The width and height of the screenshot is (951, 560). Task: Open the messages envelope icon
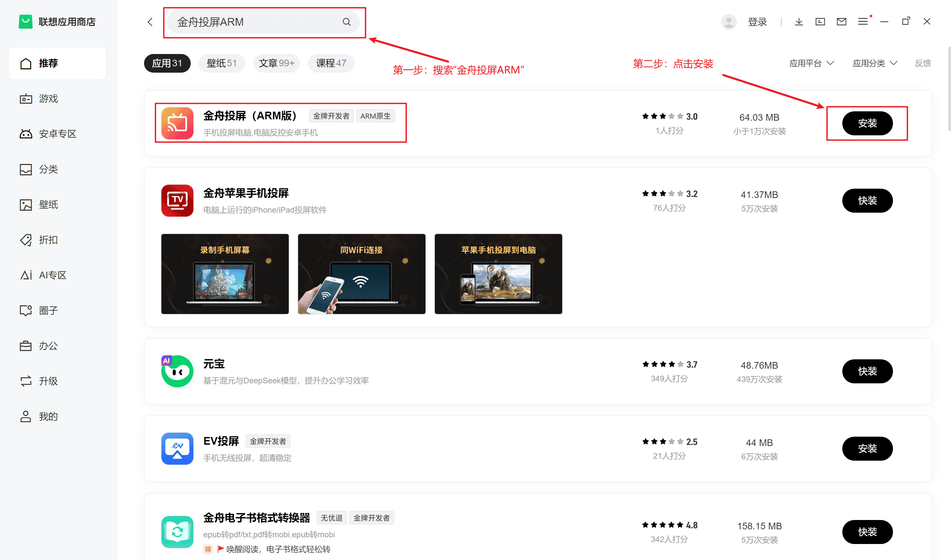pyautogui.click(x=841, y=22)
